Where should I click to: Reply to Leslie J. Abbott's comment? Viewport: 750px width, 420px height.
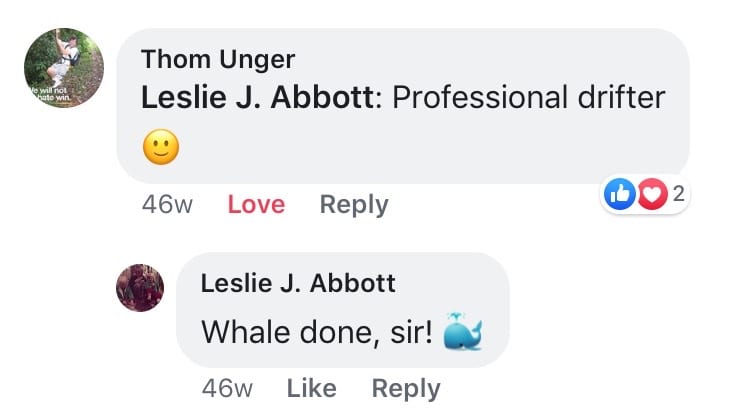pos(406,388)
